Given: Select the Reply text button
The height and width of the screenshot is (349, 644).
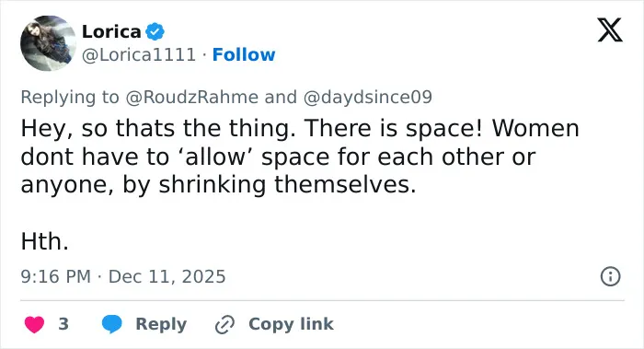Looking at the screenshot, I should click(x=161, y=324).
